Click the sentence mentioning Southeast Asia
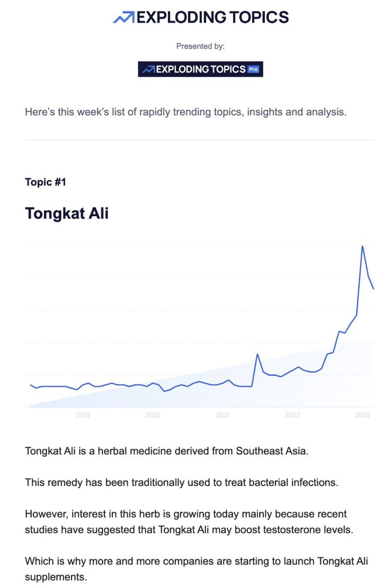 tap(167, 451)
